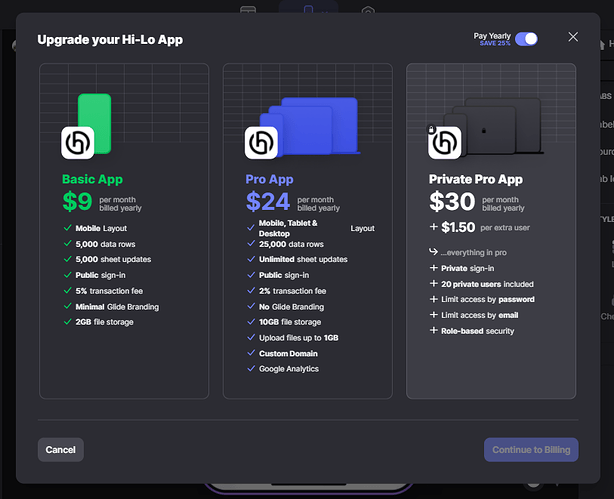The width and height of the screenshot is (614, 499).
Task: Click Continue to Billing button
Action: [531, 450]
